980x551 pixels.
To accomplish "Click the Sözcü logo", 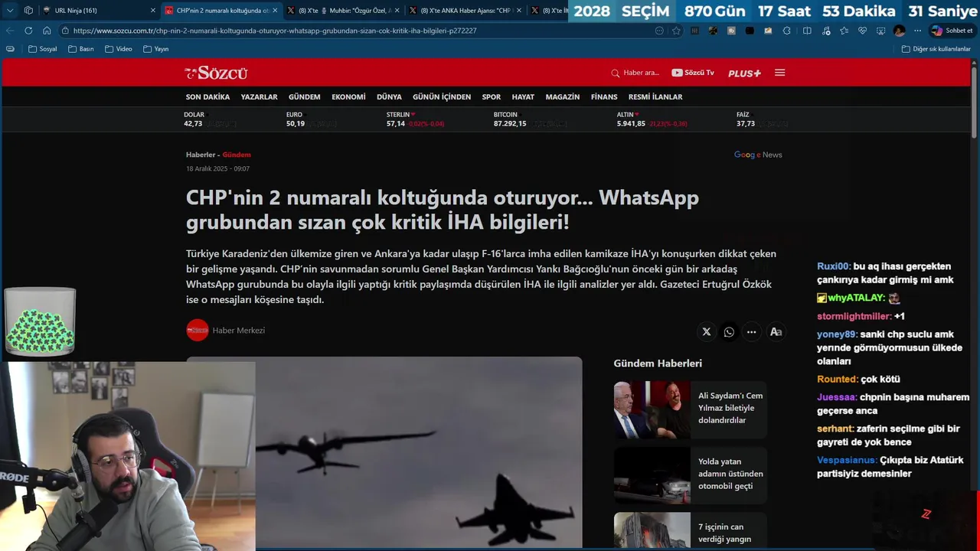I will [216, 73].
